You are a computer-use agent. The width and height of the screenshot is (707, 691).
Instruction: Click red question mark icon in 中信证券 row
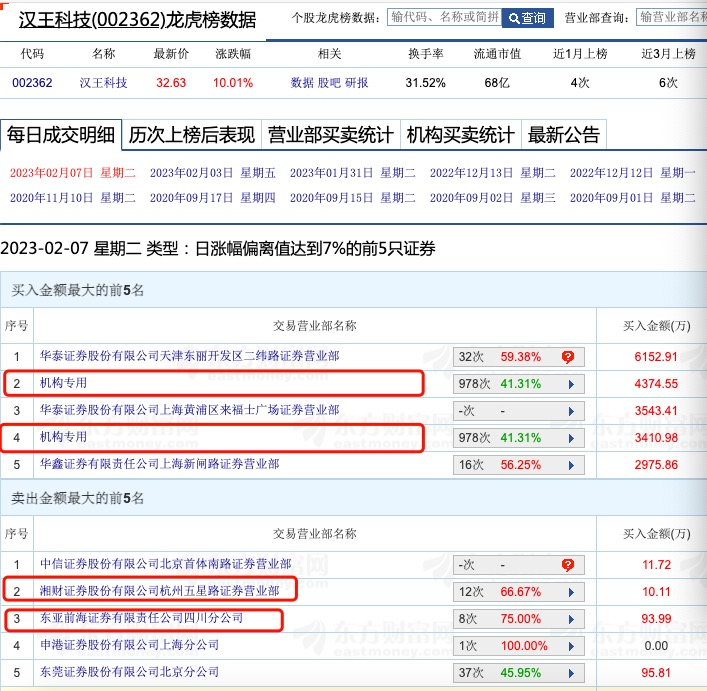point(568,565)
